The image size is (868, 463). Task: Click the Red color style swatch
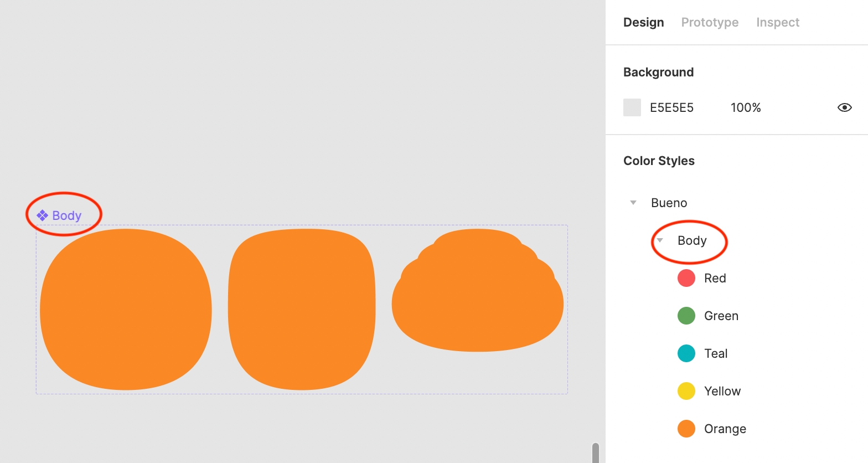click(x=686, y=278)
